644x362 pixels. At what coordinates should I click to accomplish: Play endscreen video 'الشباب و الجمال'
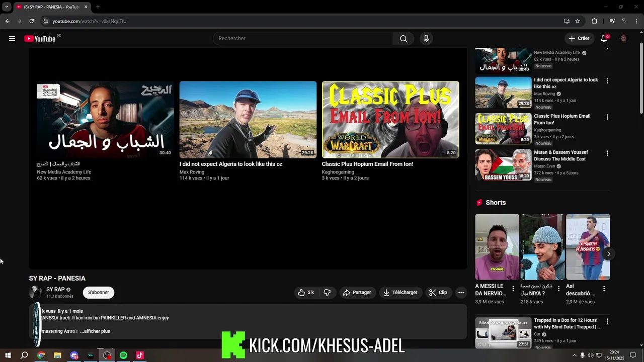[105, 120]
